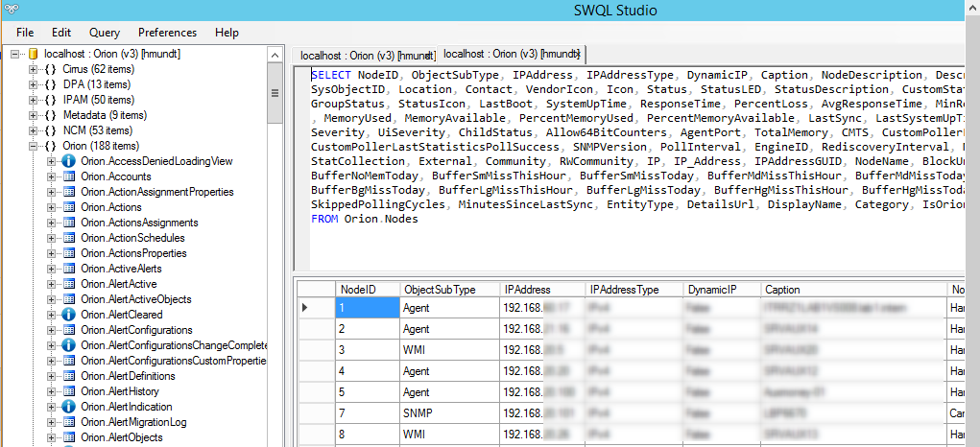Expand the Orion.Actions entity node
This screenshot has width=980, height=447.
click(x=52, y=207)
